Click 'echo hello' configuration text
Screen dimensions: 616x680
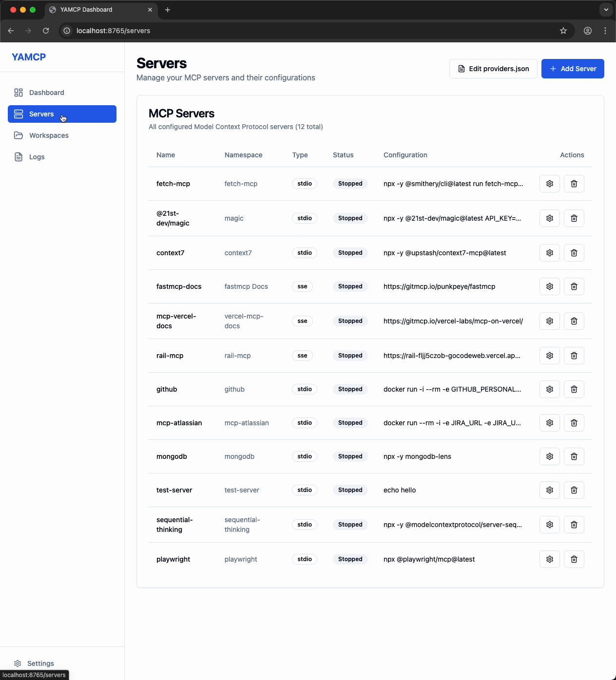point(400,490)
